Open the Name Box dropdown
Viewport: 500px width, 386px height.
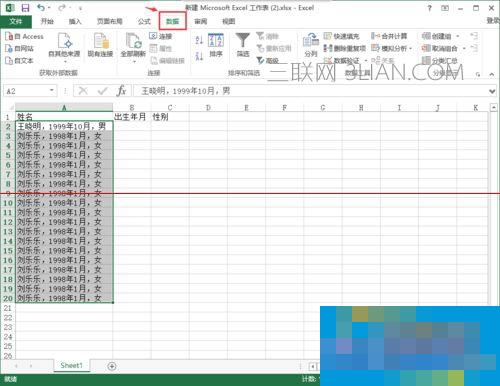(52, 90)
